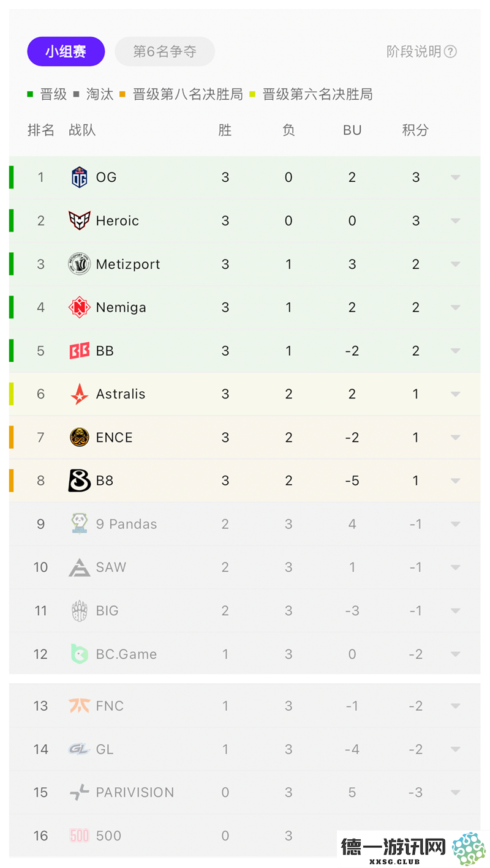This screenshot has height=868, width=490.
Task: Click the Nemiga team logo
Action: 80,307
